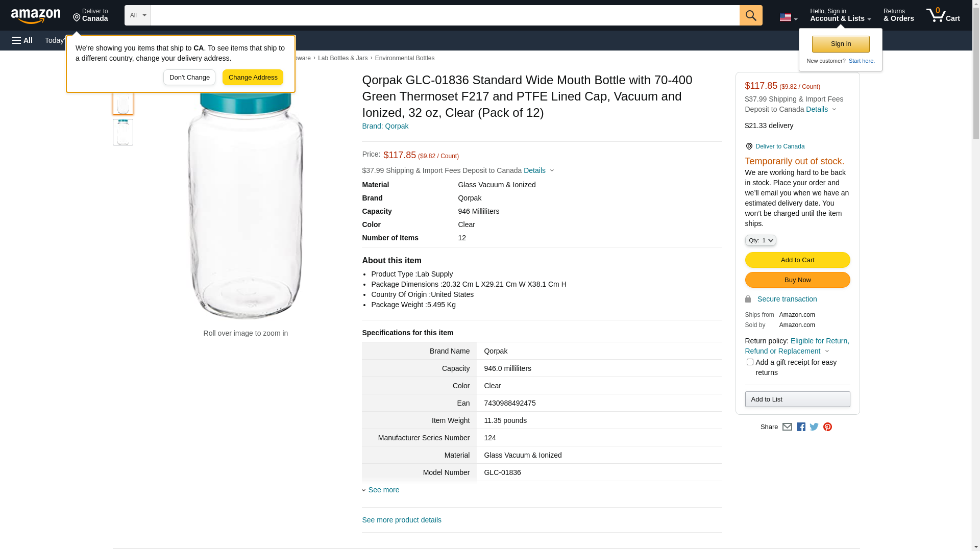Click into the Amazon search field
980x551 pixels.
click(445, 15)
